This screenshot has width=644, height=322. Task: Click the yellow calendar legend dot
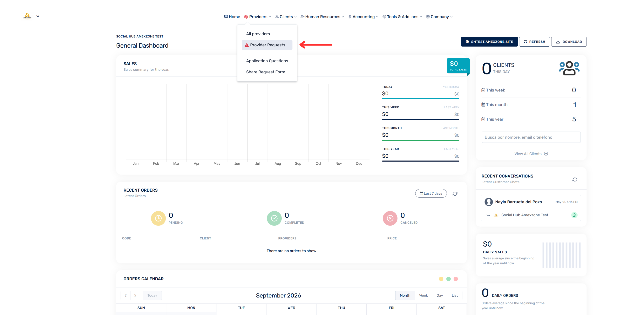(441, 279)
